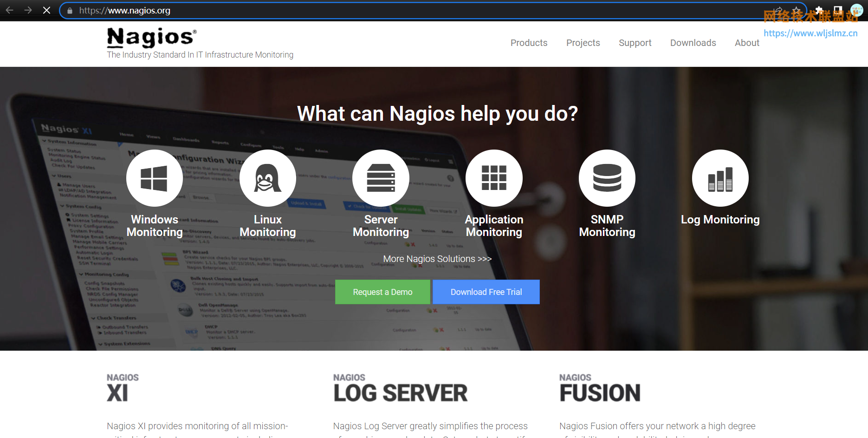The image size is (868, 438).
Task: Click the Request a Demo button
Action: click(382, 292)
